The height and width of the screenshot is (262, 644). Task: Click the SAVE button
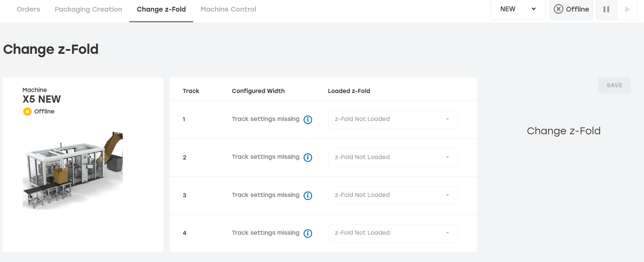614,86
